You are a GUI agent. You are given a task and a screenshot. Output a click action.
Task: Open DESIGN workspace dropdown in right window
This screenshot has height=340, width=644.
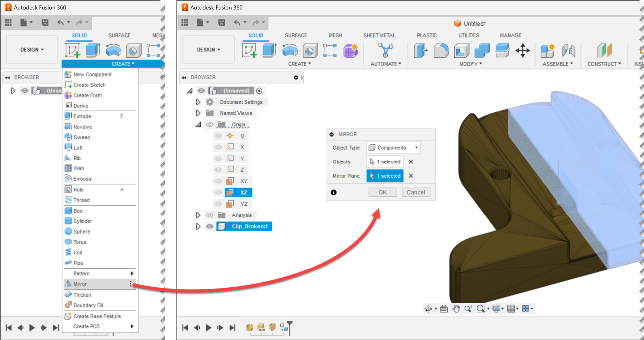pos(208,50)
